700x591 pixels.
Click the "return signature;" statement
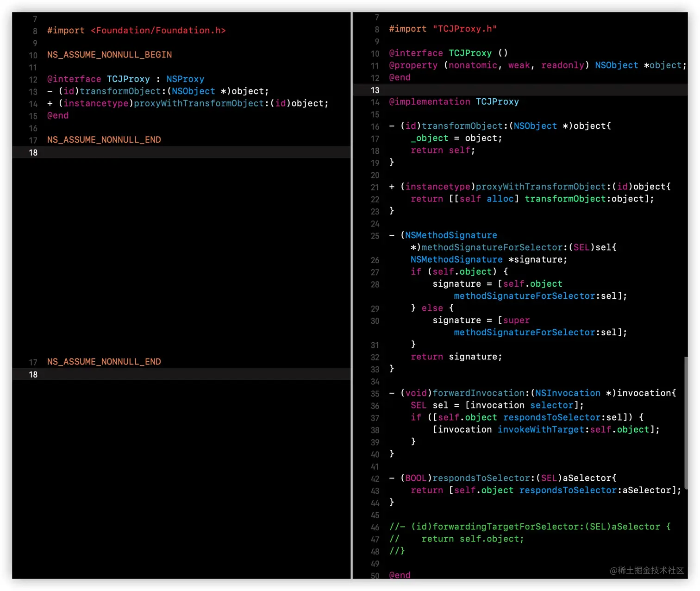(x=456, y=357)
